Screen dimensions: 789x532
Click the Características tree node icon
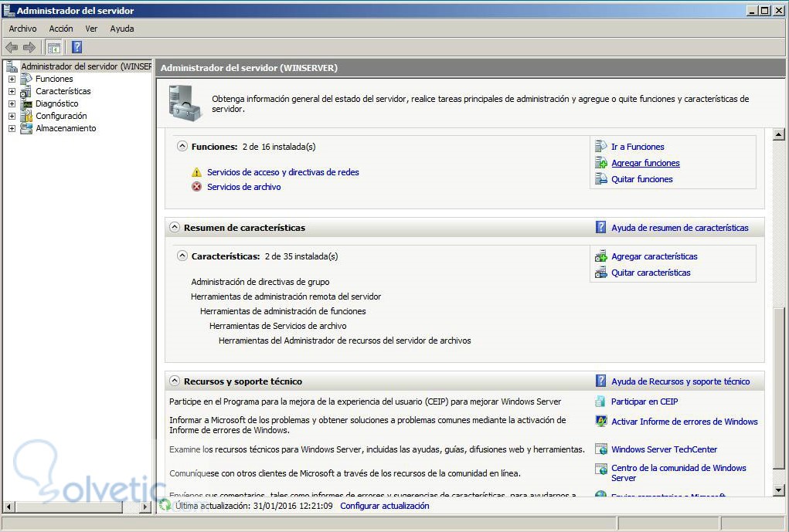[x=26, y=92]
